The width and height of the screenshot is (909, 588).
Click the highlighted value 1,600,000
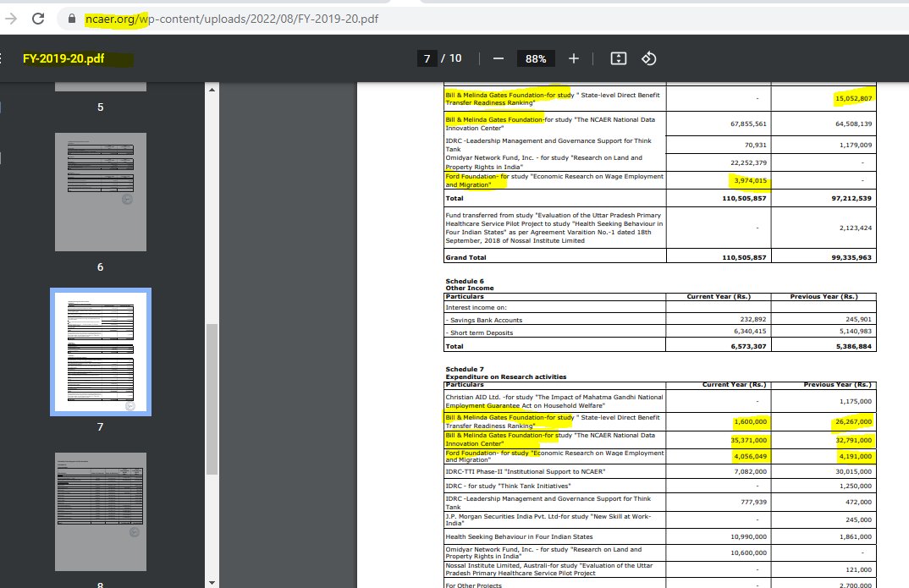point(750,421)
